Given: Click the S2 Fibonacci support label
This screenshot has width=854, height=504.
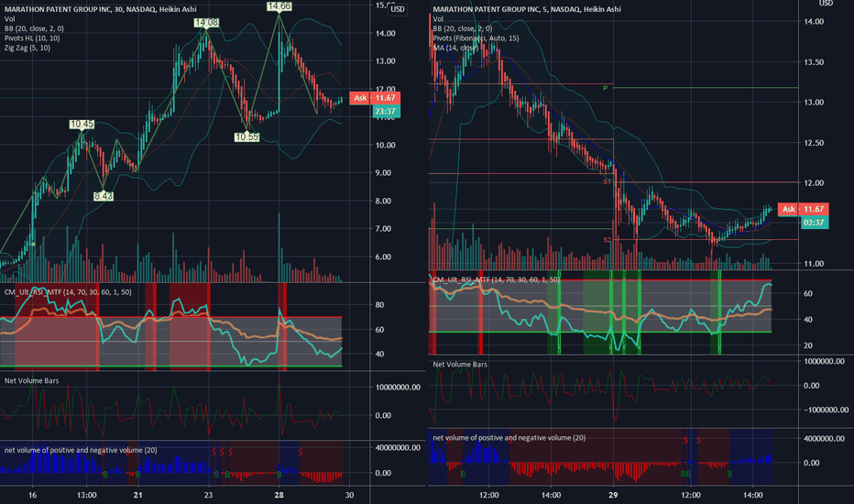Looking at the screenshot, I should (x=607, y=240).
